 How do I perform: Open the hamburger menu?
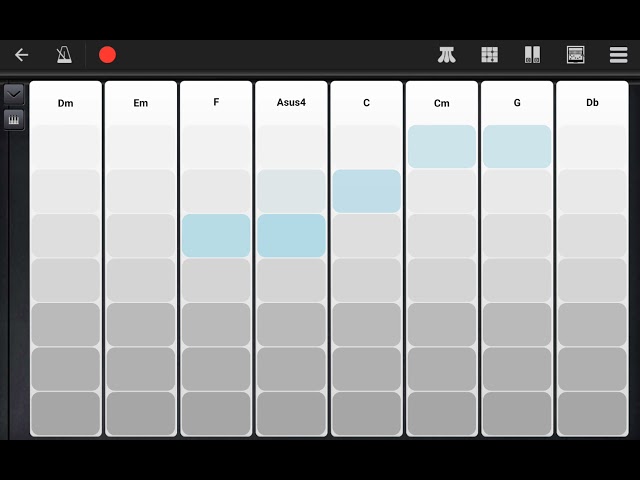[x=618, y=55]
